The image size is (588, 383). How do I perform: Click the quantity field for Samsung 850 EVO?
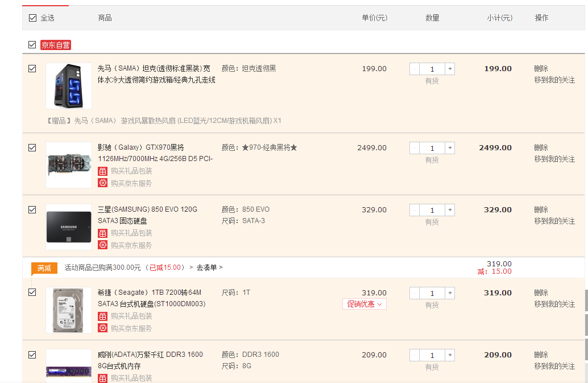coord(432,210)
